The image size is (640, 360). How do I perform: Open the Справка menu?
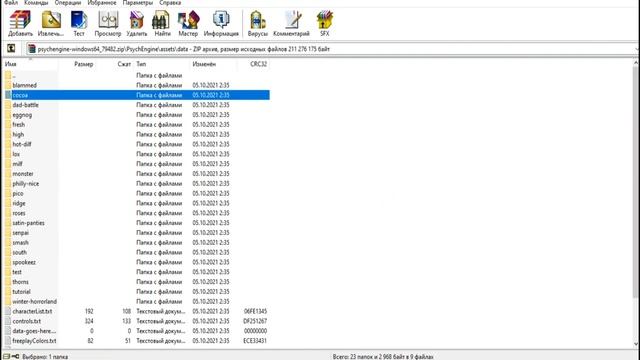tap(170, 2)
